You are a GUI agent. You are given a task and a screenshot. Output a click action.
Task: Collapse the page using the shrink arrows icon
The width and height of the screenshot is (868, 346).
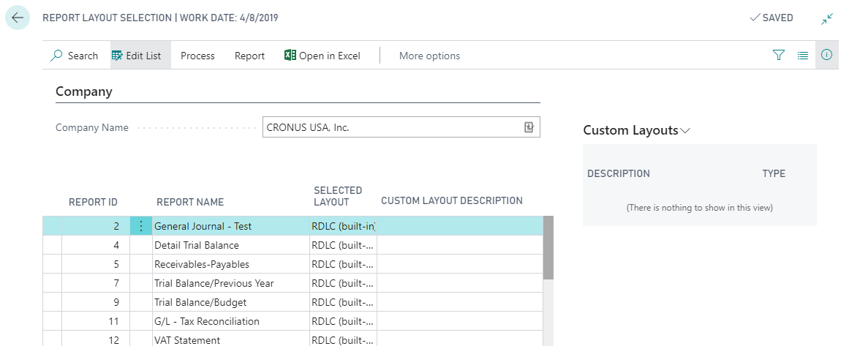pos(827,19)
